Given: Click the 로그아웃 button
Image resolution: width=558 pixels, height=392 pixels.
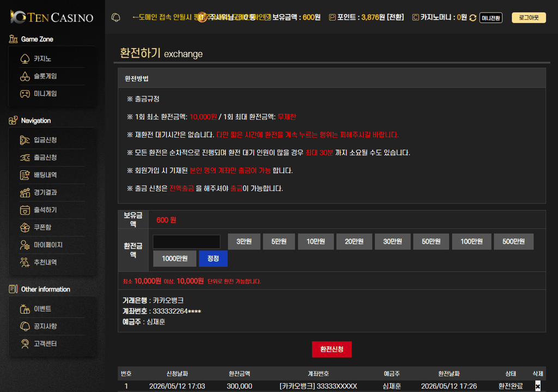Looking at the screenshot, I should point(529,17).
